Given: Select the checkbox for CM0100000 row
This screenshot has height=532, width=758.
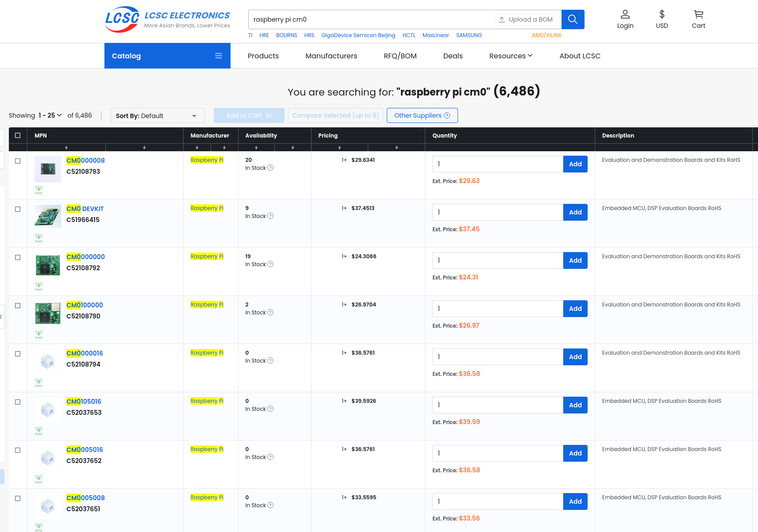Looking at the screenshot, I should (x=18, y=306).
